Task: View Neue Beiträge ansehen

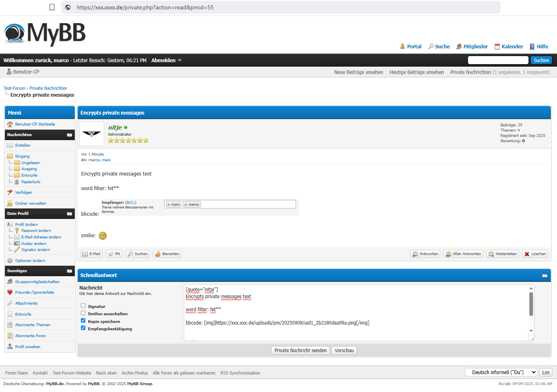Action: point(359,72)
